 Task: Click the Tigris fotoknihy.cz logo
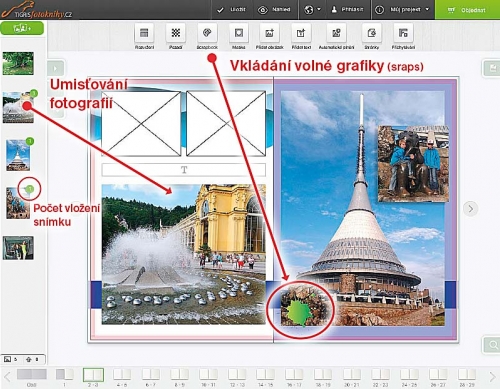pyautogui.click(x=37, y=10)
